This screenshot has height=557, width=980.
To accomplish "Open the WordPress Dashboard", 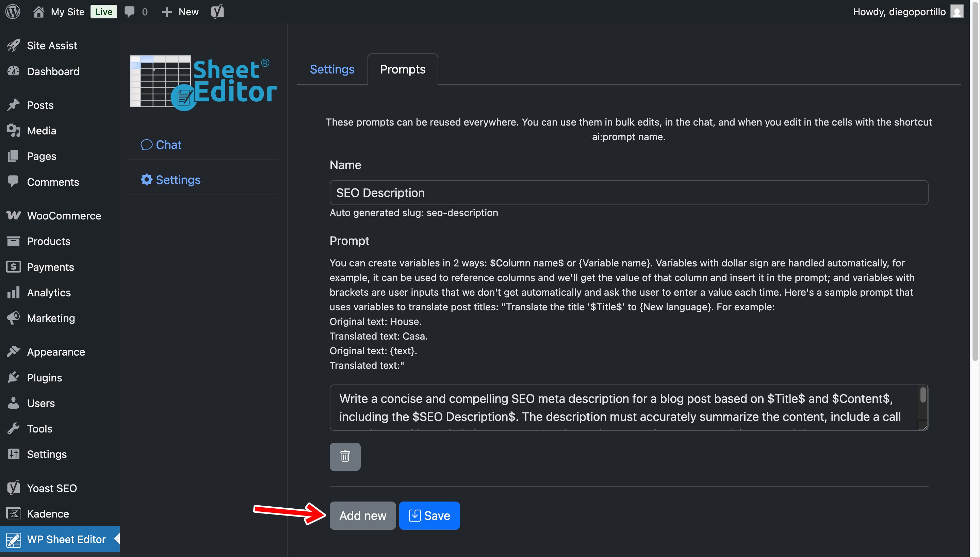I will click(x=53, y=71).
